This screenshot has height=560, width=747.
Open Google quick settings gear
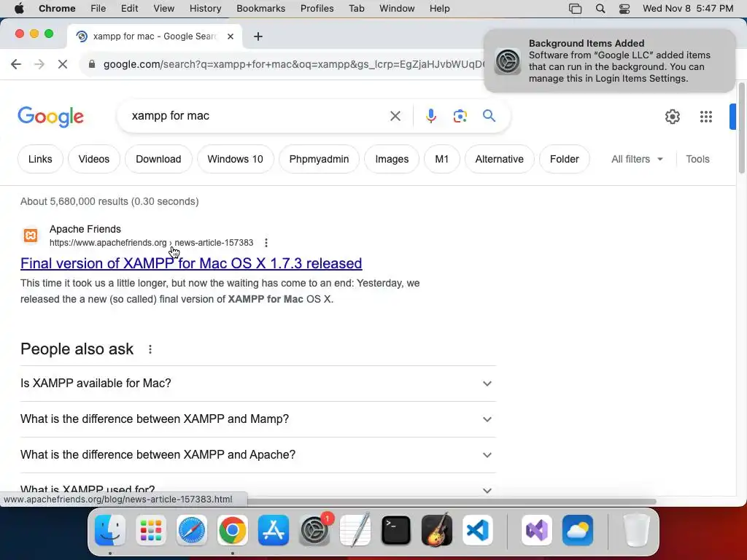[x=672, y=116]
